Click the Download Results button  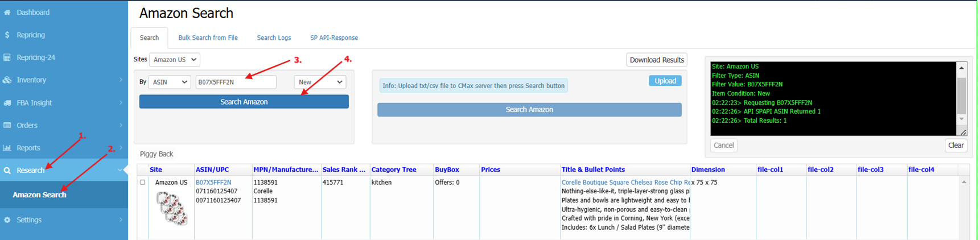(x=656, y=60)
